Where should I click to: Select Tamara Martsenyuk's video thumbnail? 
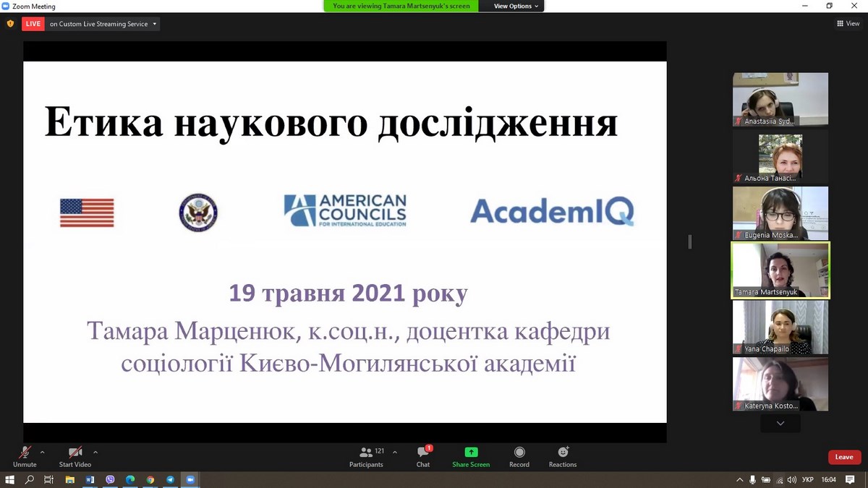[x=780, y=270]
